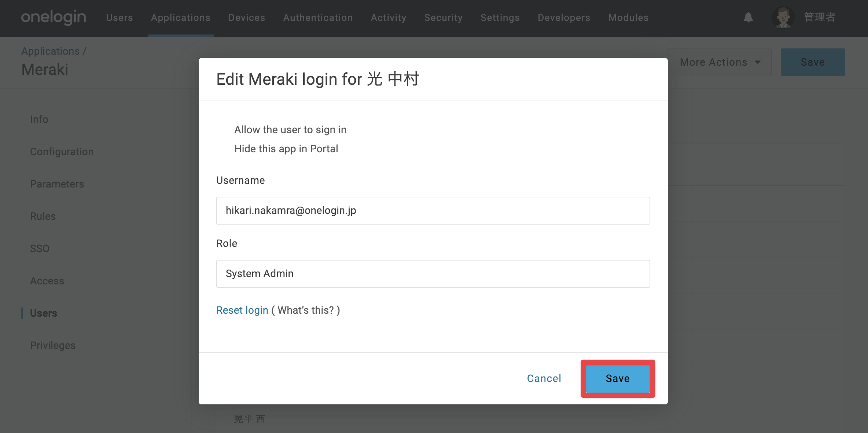Toggle the 'Allow the user to sign in' label
This screenshot has height=433, width=868.
(x=290, y=130)
